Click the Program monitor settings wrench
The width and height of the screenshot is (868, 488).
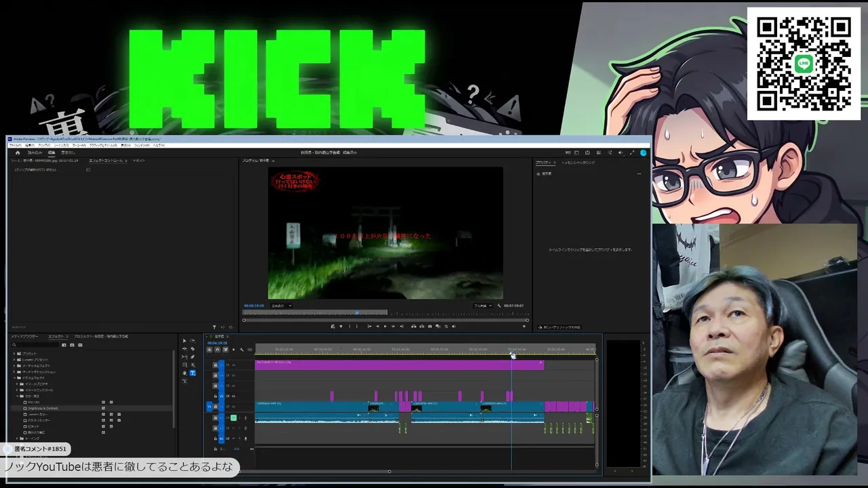click(x=499, y=306)
